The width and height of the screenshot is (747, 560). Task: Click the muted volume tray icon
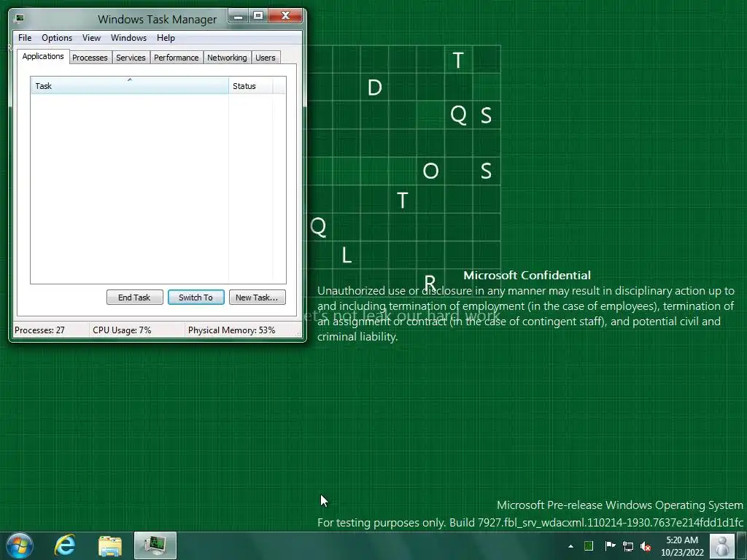pos(646,546)
